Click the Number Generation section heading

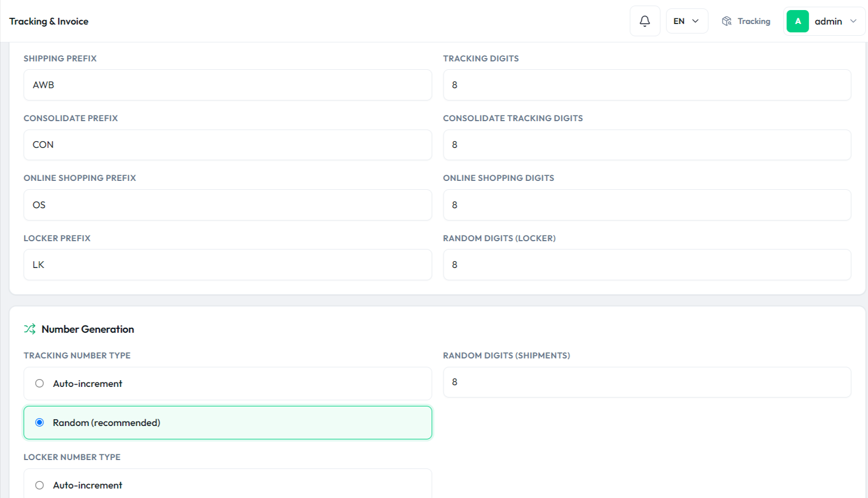pos(88,329)
